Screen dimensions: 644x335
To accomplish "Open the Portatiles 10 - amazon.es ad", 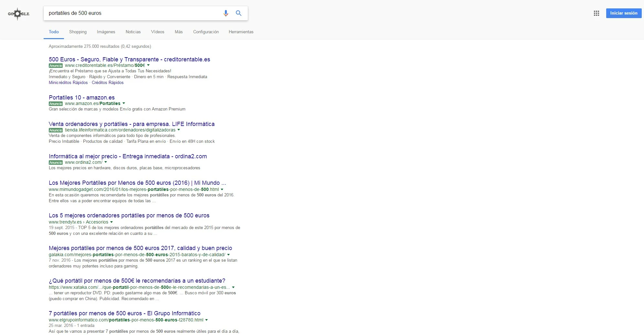I will pos(82,98).
